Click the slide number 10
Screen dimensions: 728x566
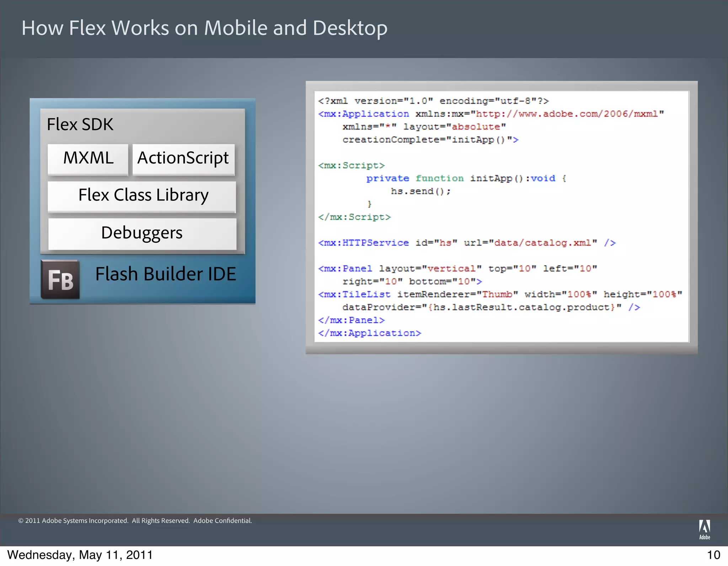tap(714, 555)
